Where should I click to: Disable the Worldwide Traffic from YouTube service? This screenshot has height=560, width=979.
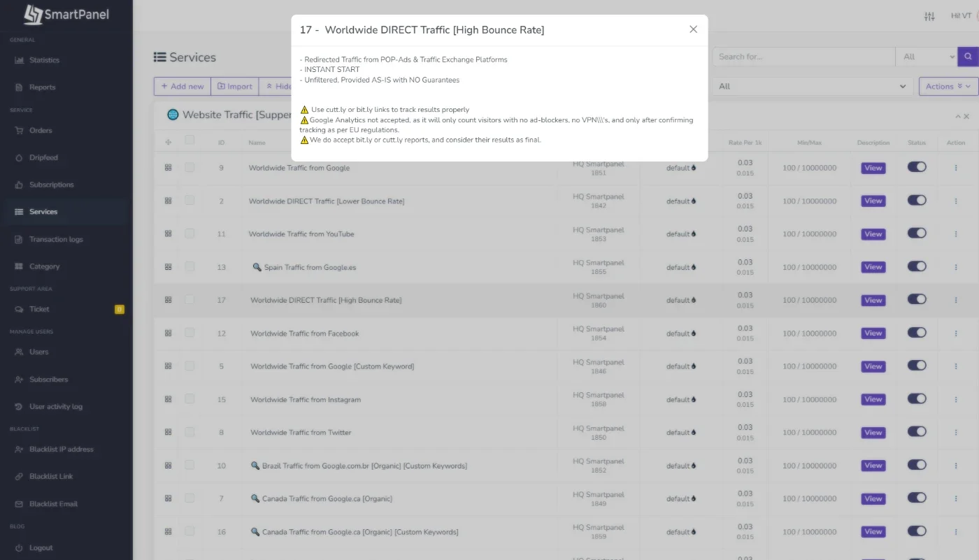coord(917,233)
